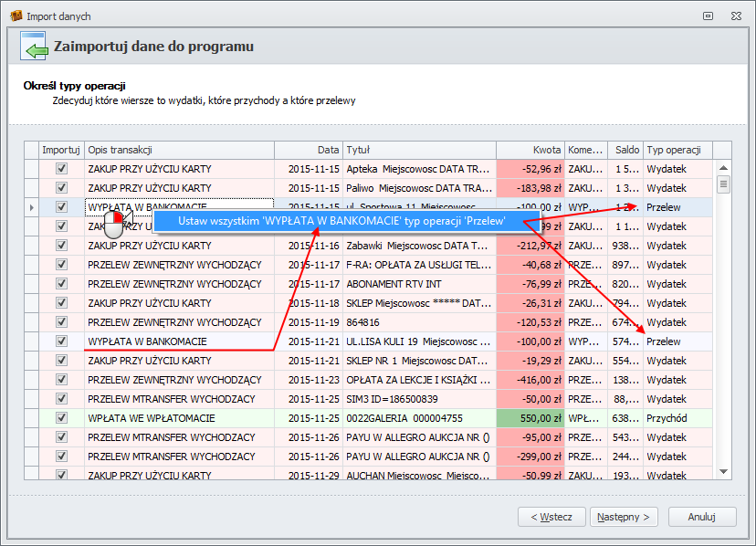Click the vertical scrollbar thumb of the grid

(724, 184)
